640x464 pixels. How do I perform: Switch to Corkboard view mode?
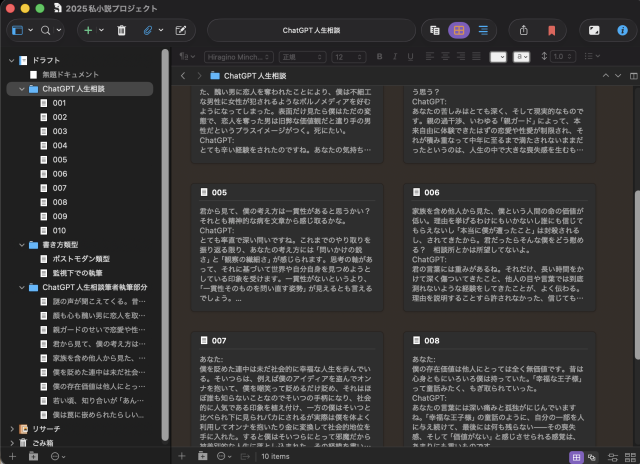tap(458, 31)
